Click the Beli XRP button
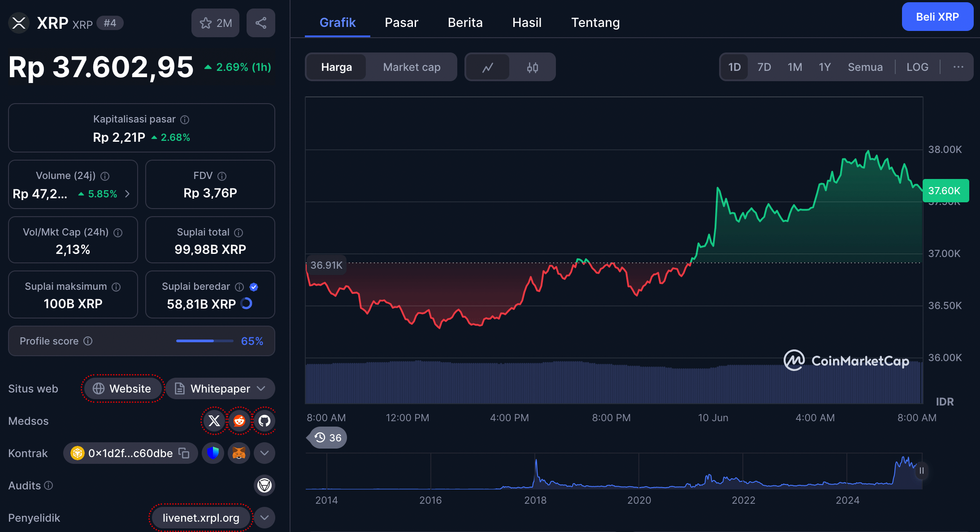Screen dimensions: 980x532 937,17
